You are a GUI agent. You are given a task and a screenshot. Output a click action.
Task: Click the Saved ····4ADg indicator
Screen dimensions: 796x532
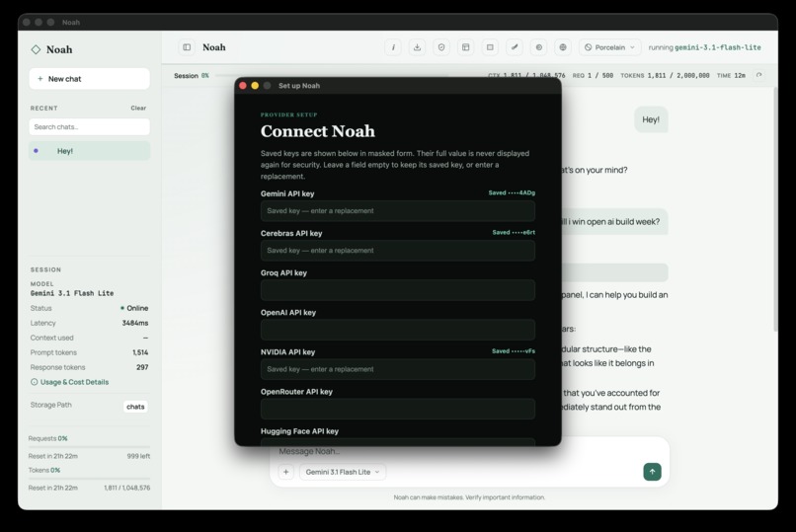[x=512, y=192]
